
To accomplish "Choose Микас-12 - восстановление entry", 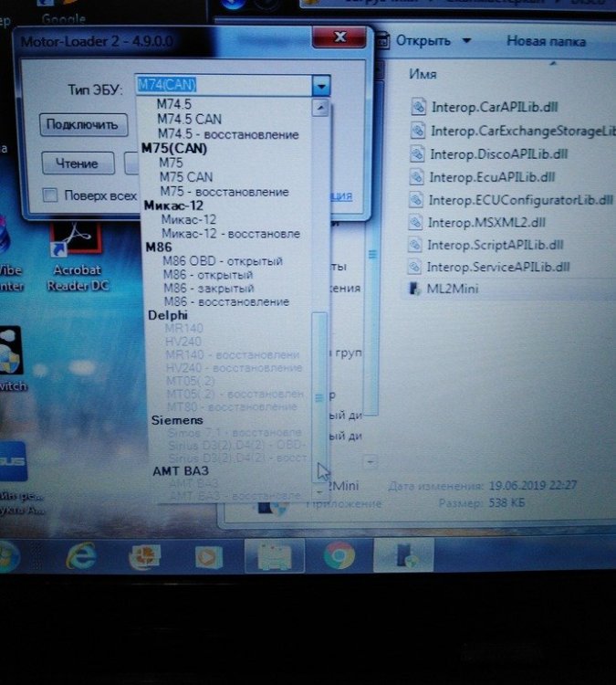I will click(x=231, y=234).
